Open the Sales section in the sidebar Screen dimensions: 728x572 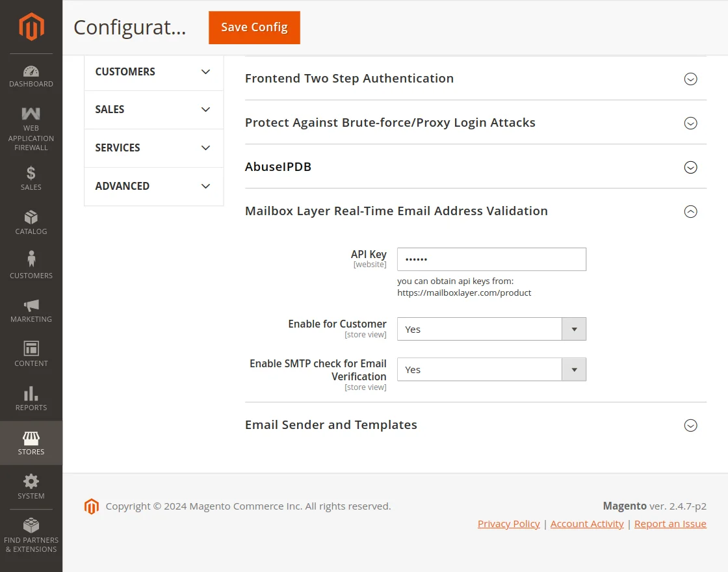click(31, 179)
